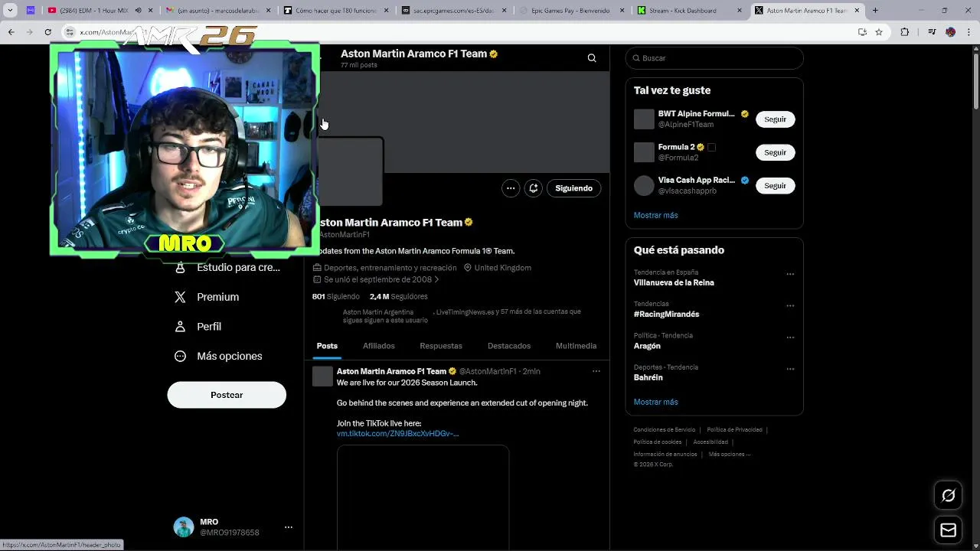Open a new browser tab with plus button

(x=875, y=11)
